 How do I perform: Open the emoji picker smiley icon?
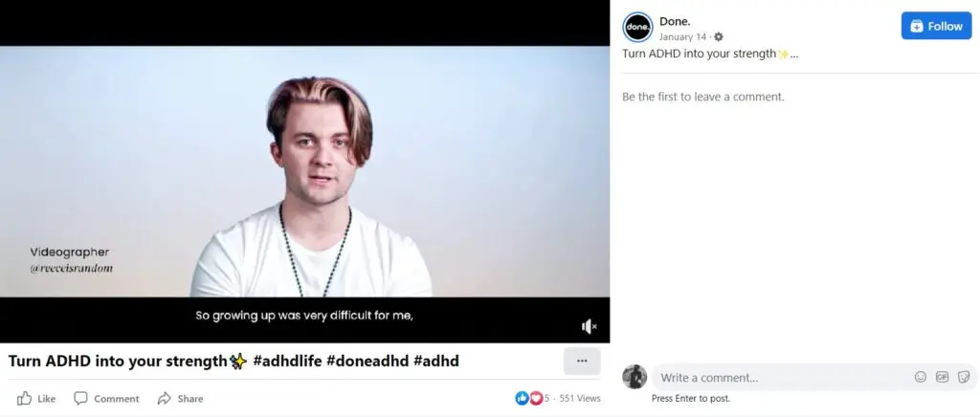(x=921, y=377)
